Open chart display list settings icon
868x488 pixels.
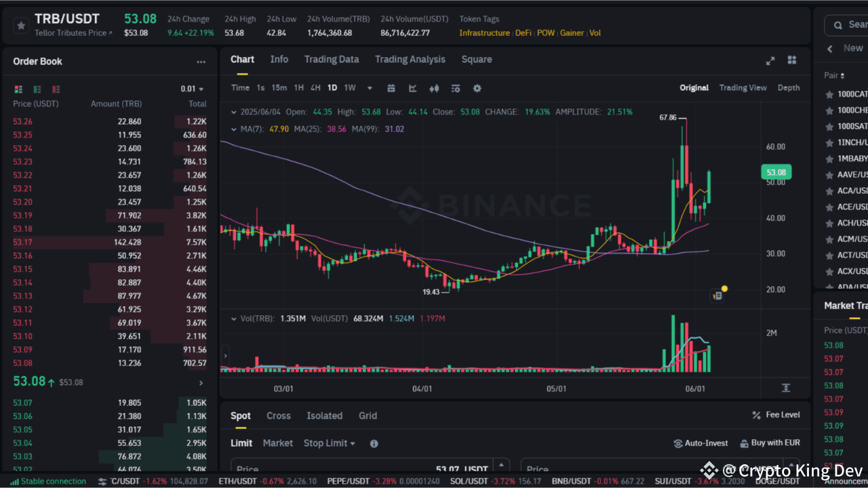coord(456,88)
